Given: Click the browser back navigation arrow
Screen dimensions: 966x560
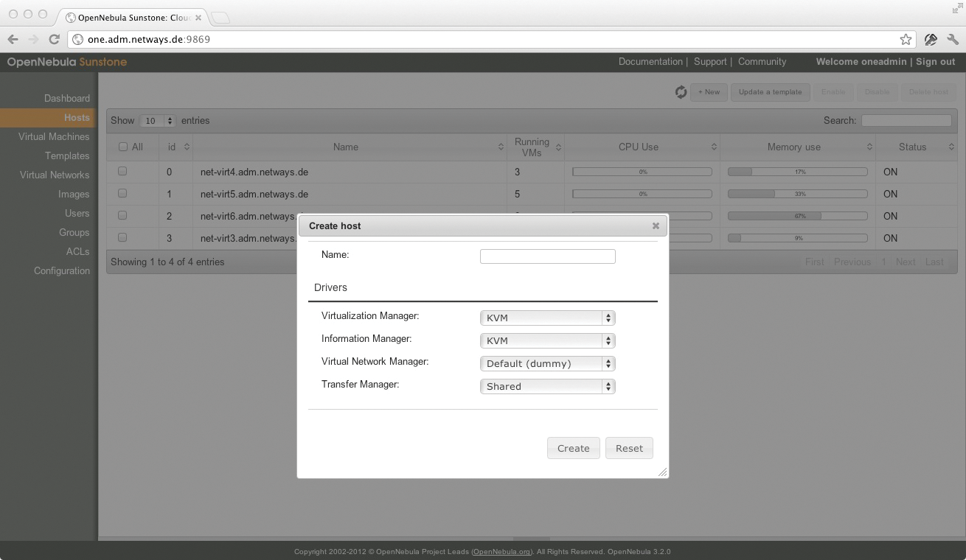Looking at the screenshot, I should (13, 39).
